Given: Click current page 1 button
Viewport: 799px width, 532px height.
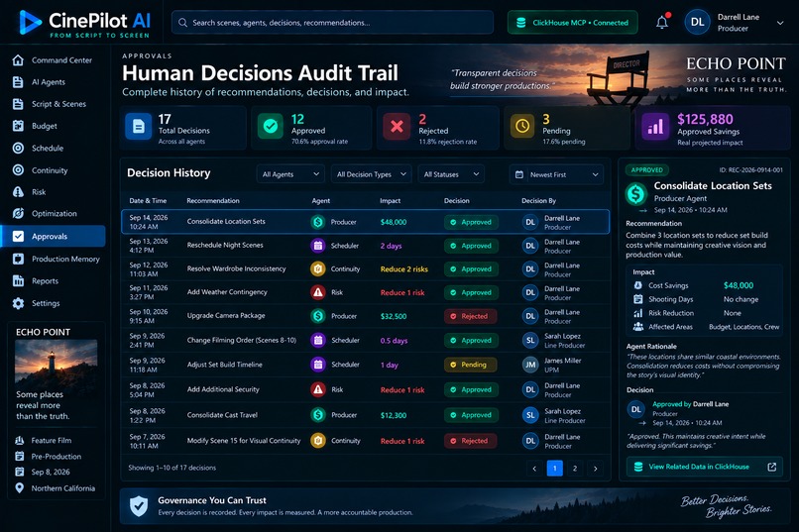Looking at the screenshot, I should (555, 469).
